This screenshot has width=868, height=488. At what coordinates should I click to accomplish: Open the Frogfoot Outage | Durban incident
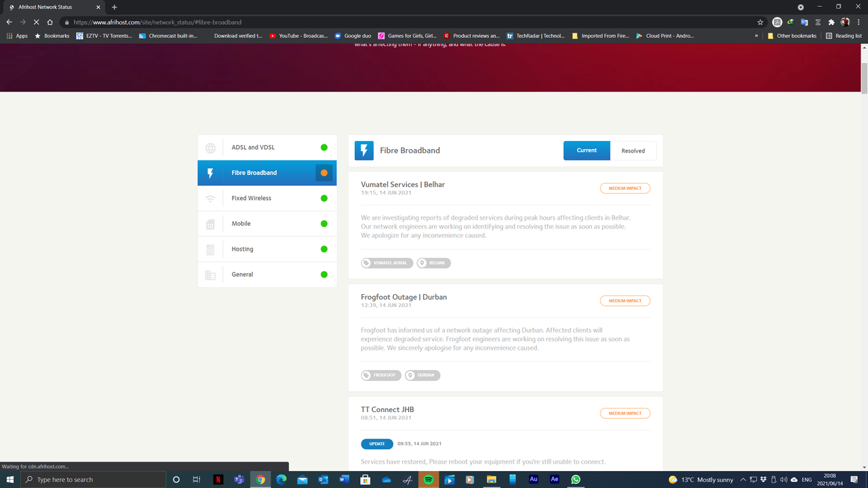point(403,297)
